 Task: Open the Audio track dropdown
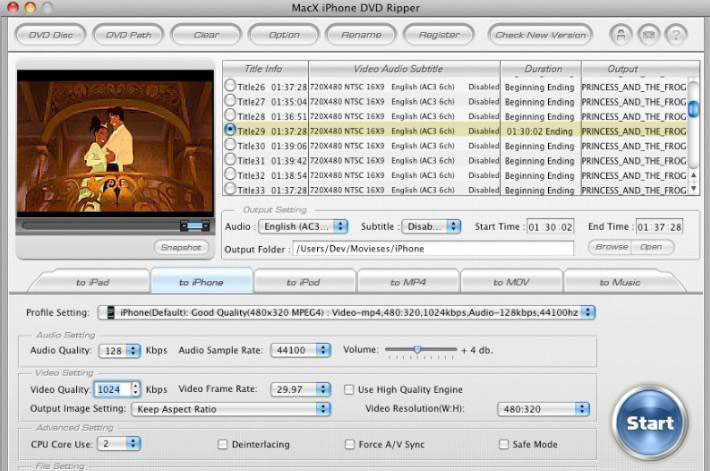pyautogui.click(x=303, y=226)
